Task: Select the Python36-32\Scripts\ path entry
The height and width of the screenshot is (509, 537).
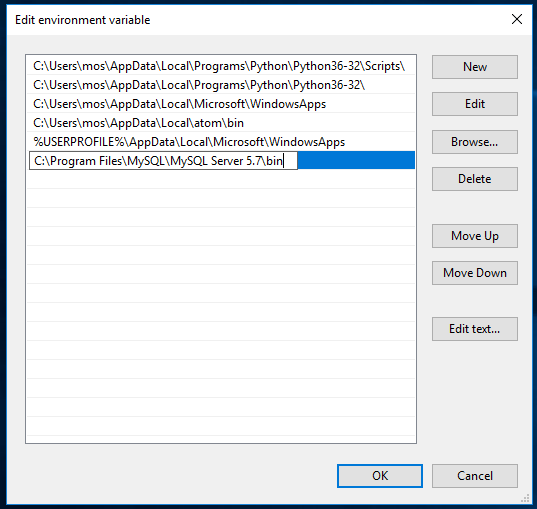Action: click(x=221, y=66)
